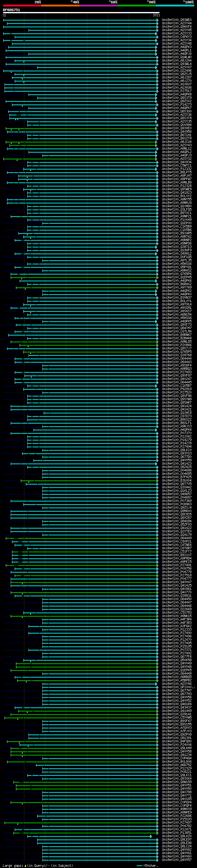
Task: Select hit label UniRef100_A8J287
Action: pos(176,78)
